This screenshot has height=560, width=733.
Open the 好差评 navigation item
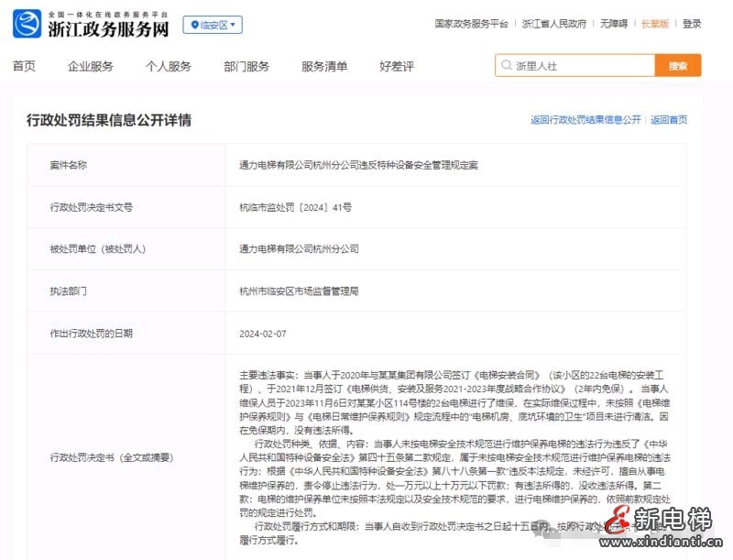[397, 66]
